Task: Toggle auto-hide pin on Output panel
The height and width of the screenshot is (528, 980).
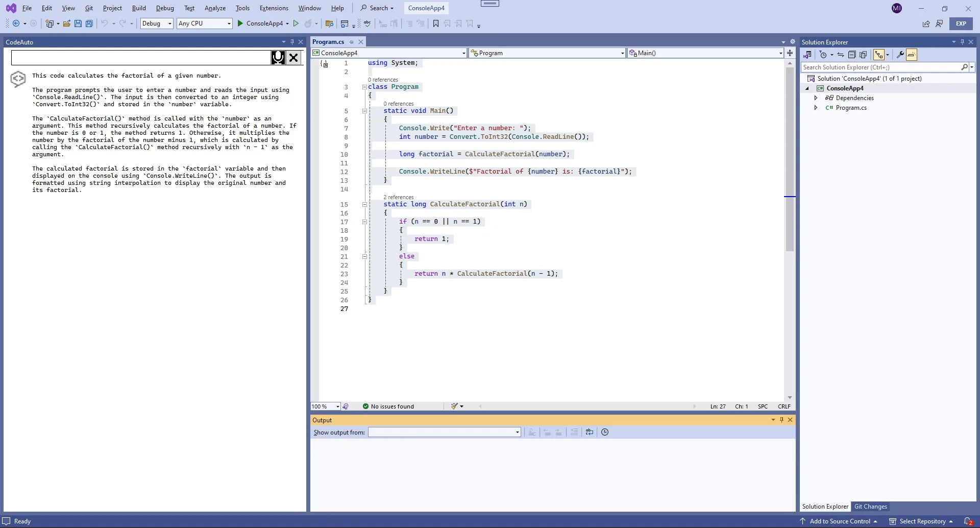Action: [x=781, y=420]
